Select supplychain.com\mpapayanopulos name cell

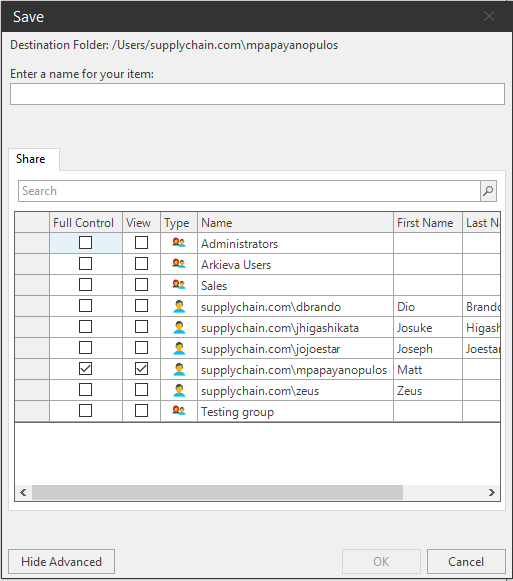click(295, 369)
